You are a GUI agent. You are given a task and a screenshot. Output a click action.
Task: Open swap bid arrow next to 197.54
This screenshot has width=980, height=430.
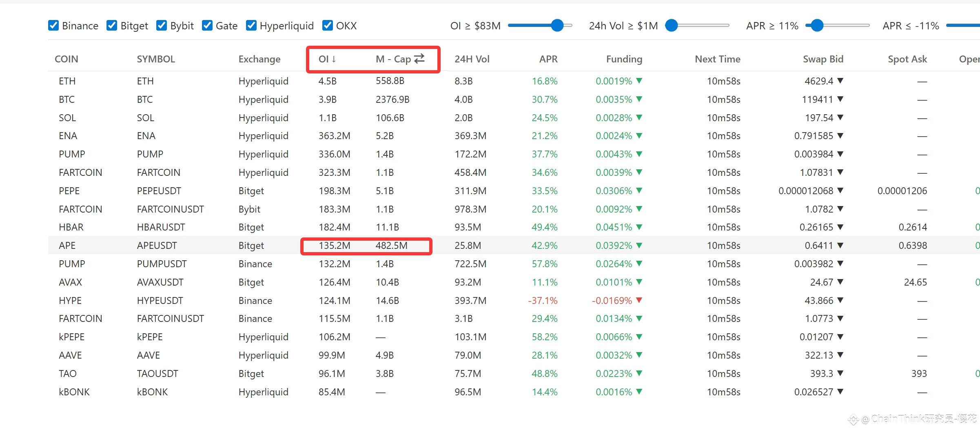point(840,117)
